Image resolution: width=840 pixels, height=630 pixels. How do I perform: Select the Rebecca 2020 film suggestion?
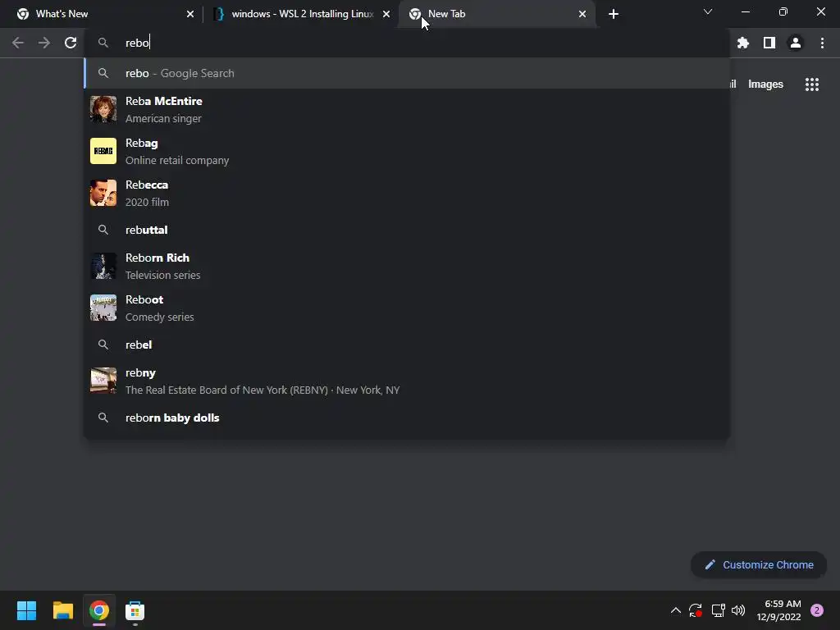click(x=407, y=193)
